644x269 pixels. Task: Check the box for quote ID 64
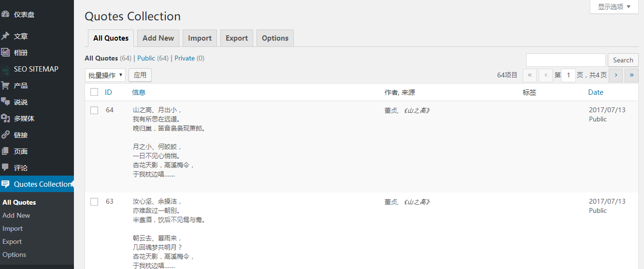[x=94, y=110]
